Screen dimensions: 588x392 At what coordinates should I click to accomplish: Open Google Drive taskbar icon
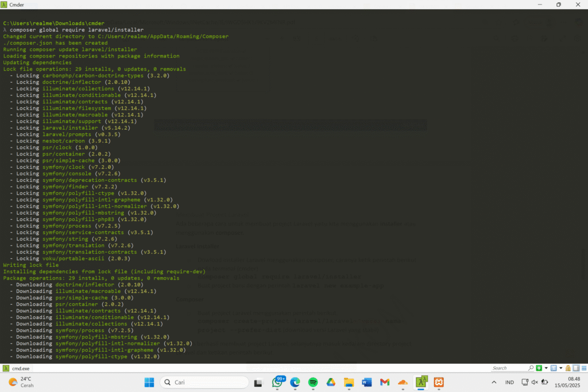(331, 382)
